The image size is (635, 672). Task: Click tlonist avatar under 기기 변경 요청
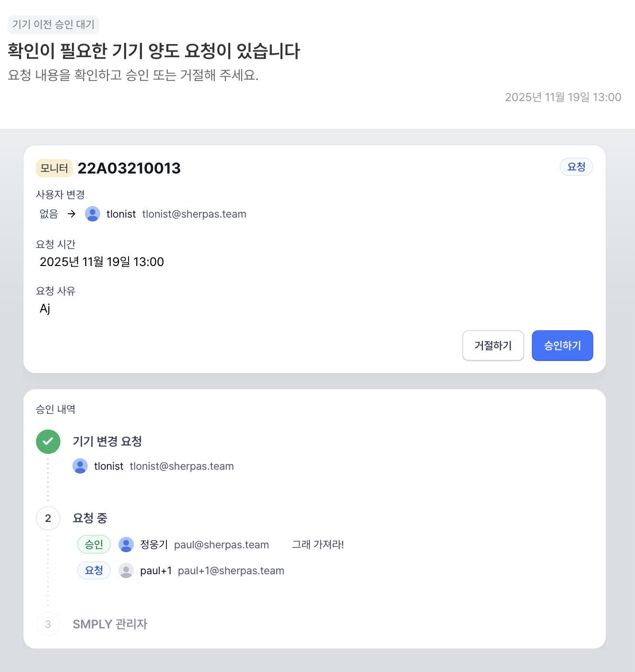tap(80, 466)
